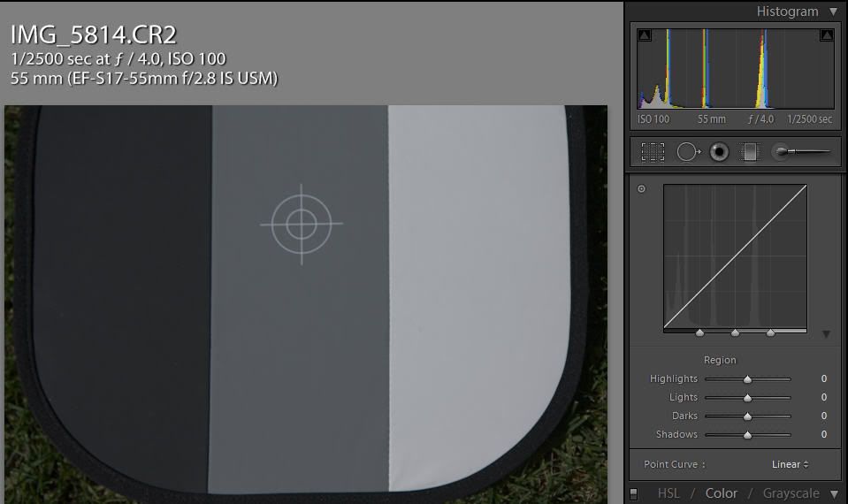The image size is (848, 504).
Task: Open the Color tab
Action: (722, 493)
